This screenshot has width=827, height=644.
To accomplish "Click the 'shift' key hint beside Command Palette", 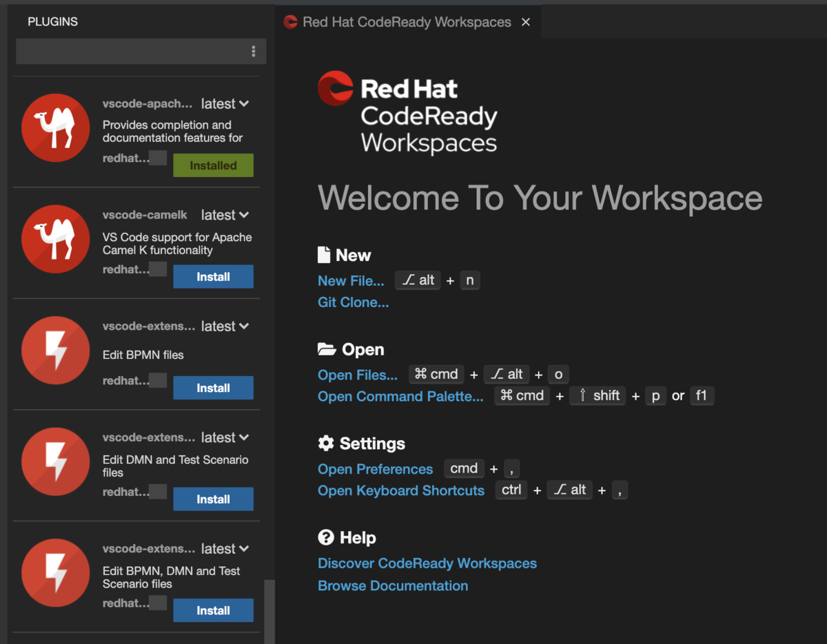I will [598, 395].
